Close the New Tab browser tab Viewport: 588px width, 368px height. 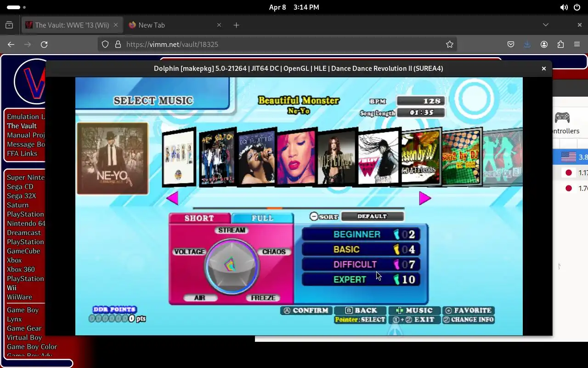pyautogui.click(x=219, y=25)
